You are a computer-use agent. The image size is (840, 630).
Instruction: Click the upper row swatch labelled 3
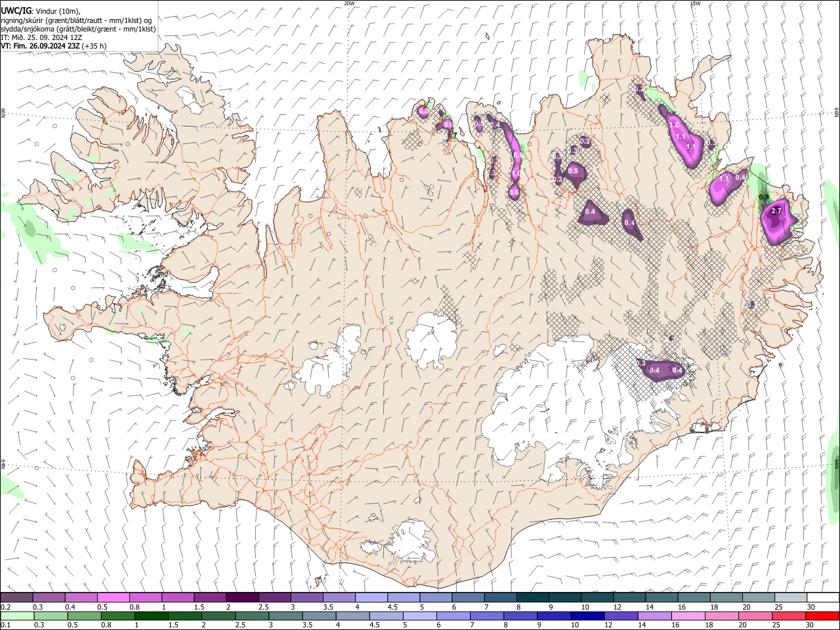click(x=306, y=598)
